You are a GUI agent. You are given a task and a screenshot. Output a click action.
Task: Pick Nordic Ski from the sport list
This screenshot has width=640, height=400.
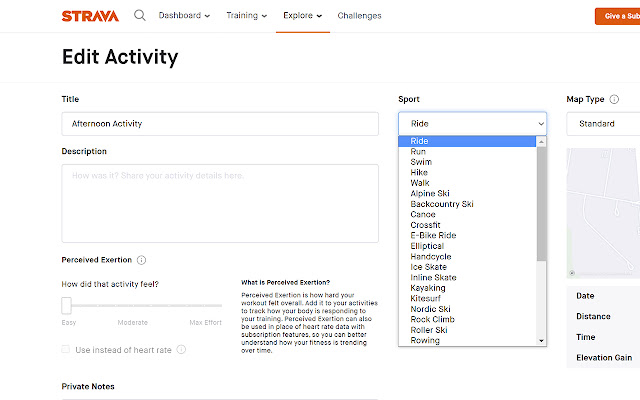pyautogui.click(x=467, y=309)
